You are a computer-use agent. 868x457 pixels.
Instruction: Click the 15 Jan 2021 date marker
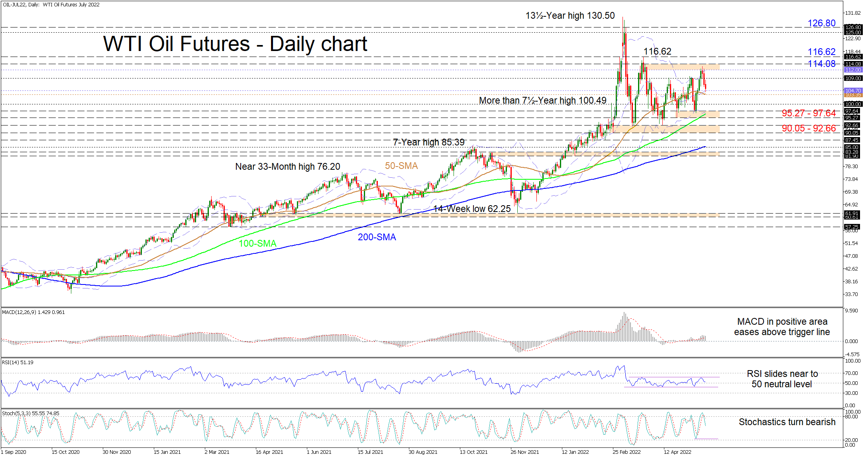[167, 452]
